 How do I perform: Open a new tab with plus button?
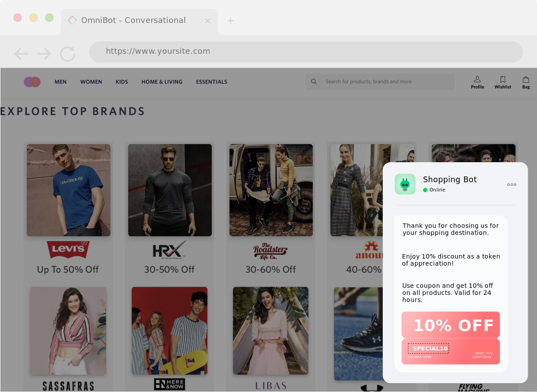230,21
